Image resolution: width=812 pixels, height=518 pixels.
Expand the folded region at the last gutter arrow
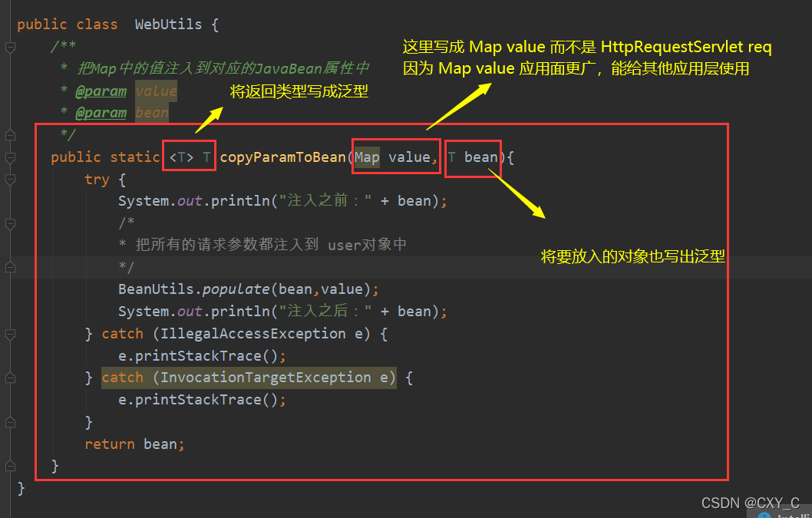[8, 464]
